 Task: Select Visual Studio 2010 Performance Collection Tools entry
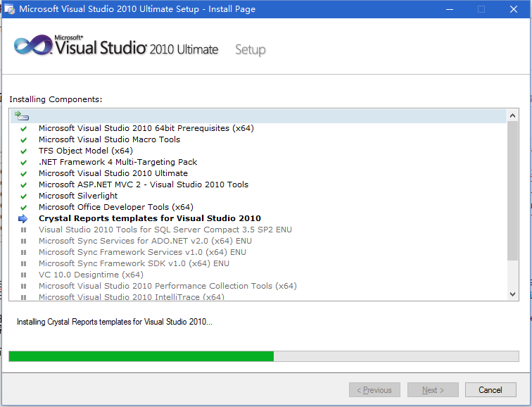[167, 286]
